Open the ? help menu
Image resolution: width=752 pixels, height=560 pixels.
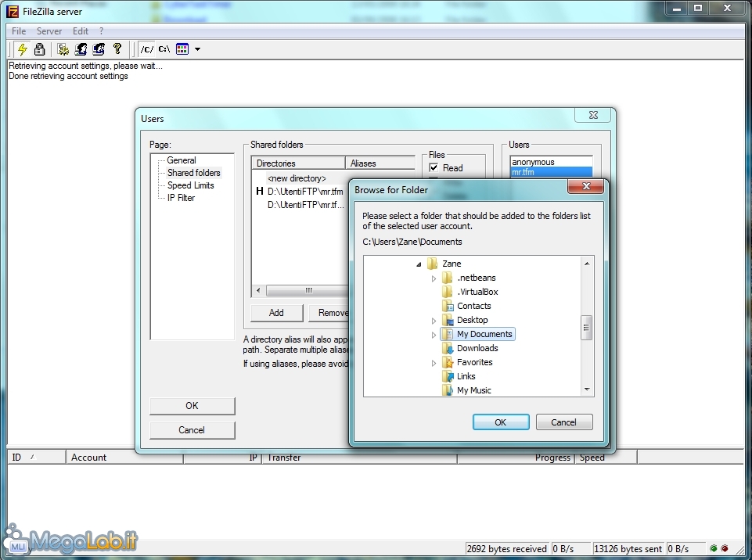pos(101,31)
